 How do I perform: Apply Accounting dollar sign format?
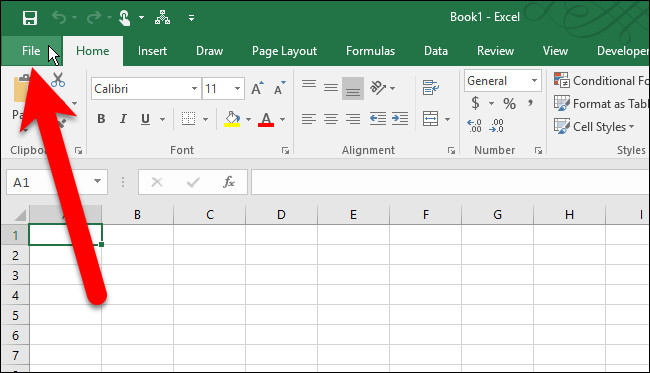pos(475,103)
